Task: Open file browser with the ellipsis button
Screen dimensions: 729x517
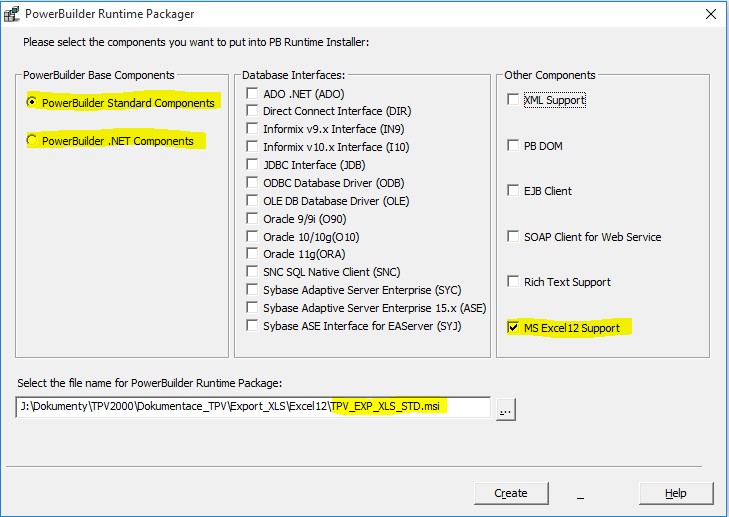Action: pos(505,408)
